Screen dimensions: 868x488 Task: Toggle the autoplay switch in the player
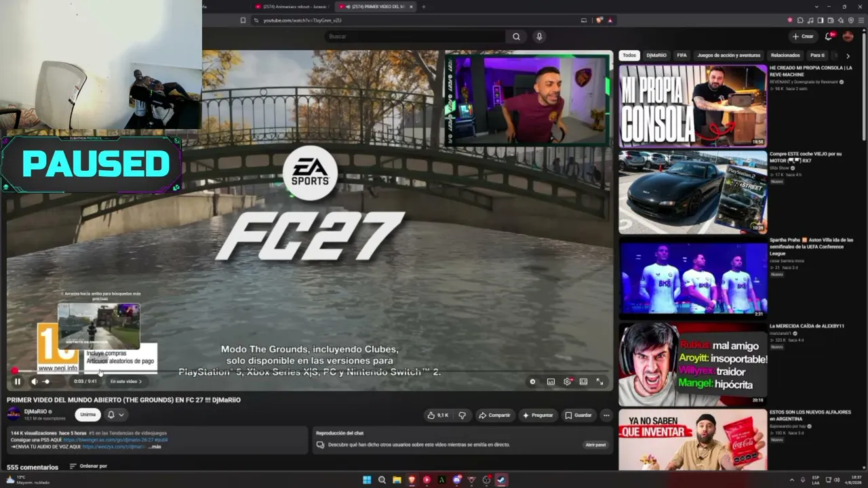[533, 382]
